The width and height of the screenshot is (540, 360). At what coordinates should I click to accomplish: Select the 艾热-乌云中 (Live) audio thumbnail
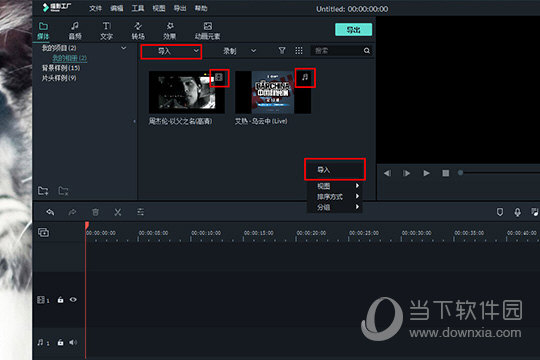pyautogui.click(x=273, y=92)
